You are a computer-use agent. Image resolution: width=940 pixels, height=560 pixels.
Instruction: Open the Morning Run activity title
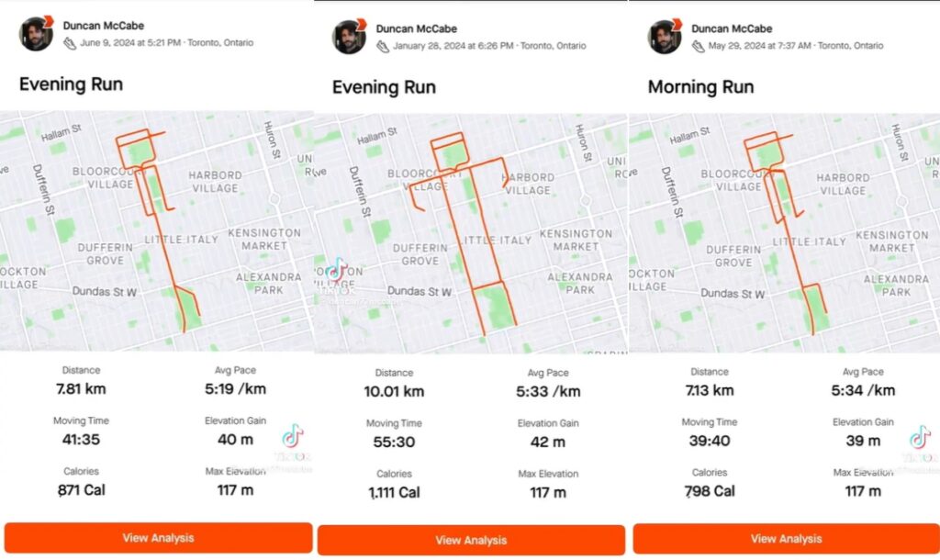click(x=700, y=87)
